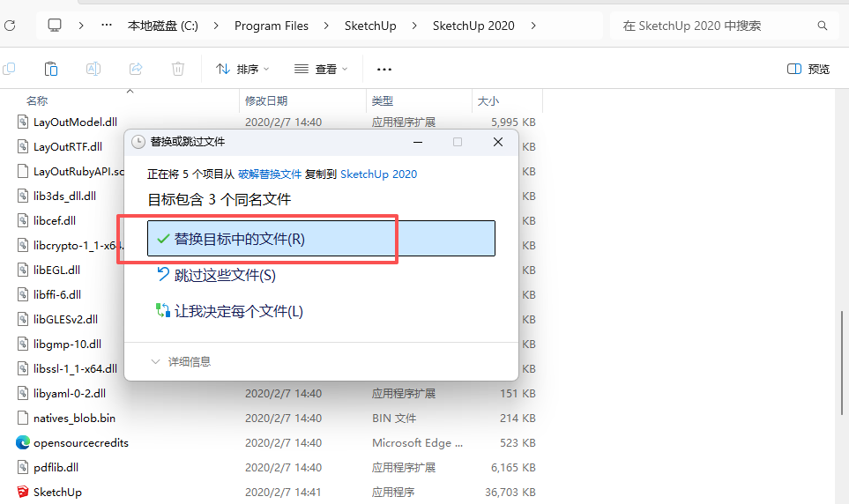
Task: Click the file icon of LayOutRubyAPI file
Action: [23, 171]
